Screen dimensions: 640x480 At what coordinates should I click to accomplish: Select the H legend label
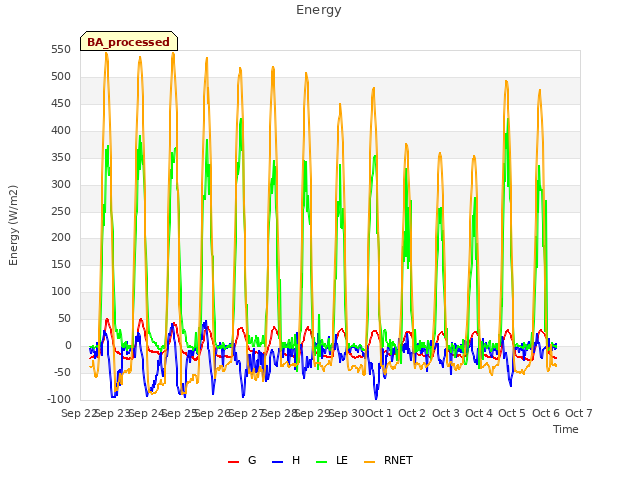[x=296, y=460]
